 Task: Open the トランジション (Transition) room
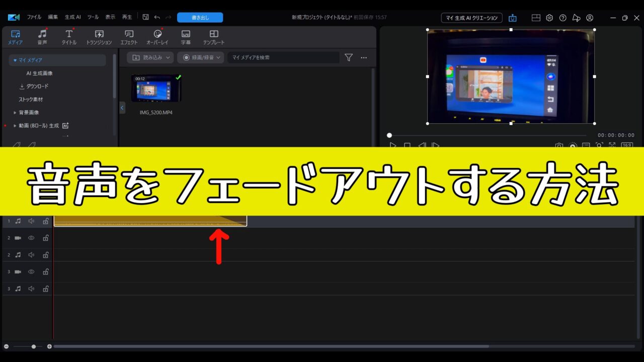(x=99, y=37)
